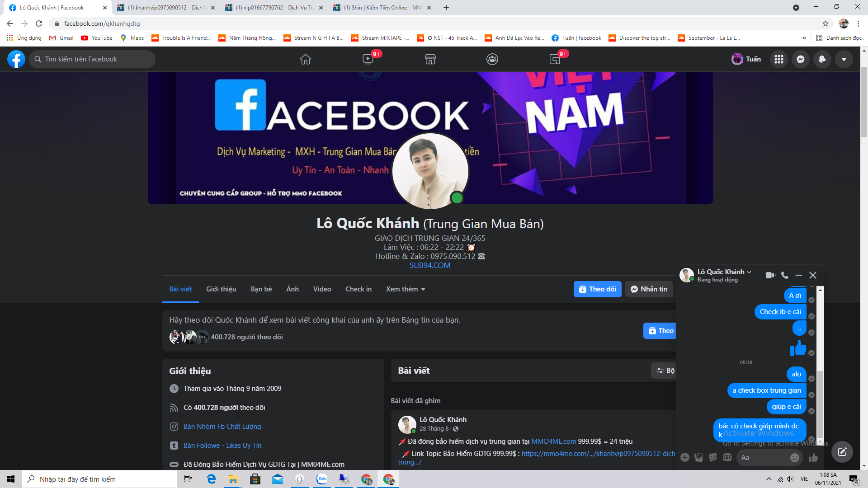Open the SUB94.COM link

click(429, 266)
